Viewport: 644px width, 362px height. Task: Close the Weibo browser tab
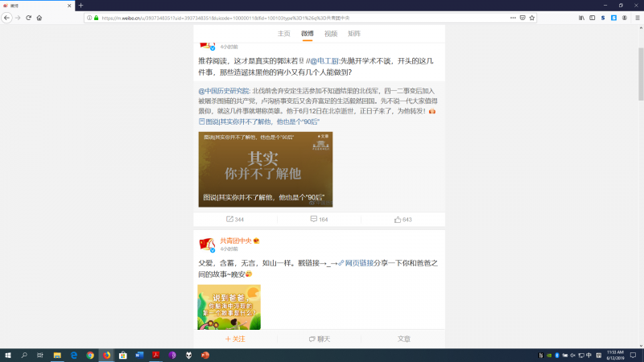[x=69, y=6]
